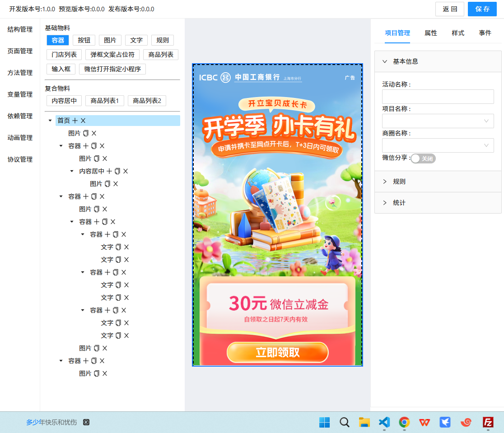Screen dimensions: 504x433
Task: Click the copy icon on the 内容居中 row
Action: pos(117,171)
